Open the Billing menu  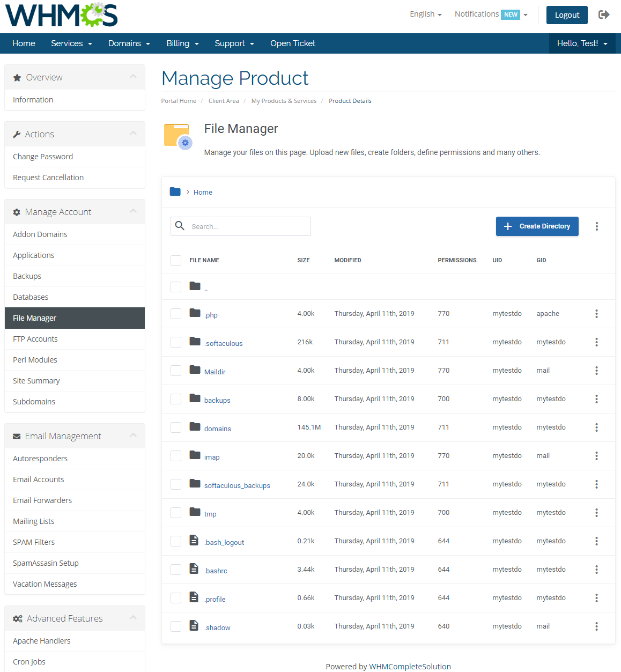pyautogui.click(x=182, y=43)
